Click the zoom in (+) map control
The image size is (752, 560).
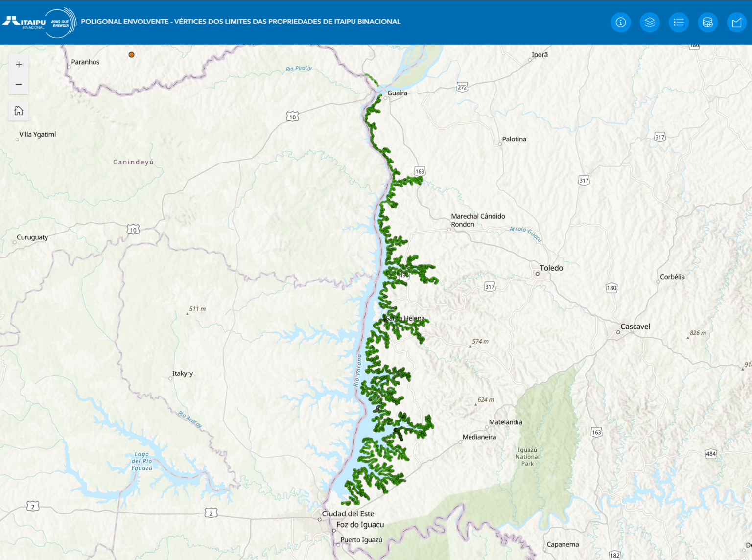(x=19, y=64)
